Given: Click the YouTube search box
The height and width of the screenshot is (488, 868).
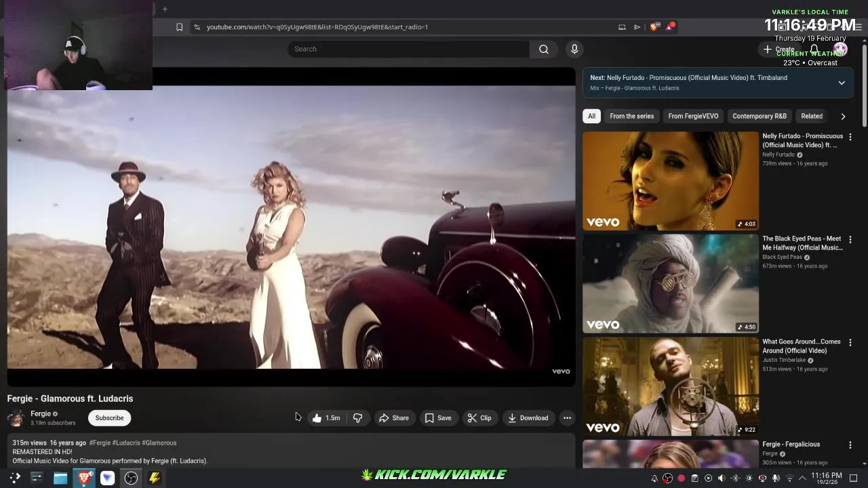Looking at the screenshot, I should tap(408, 49).
